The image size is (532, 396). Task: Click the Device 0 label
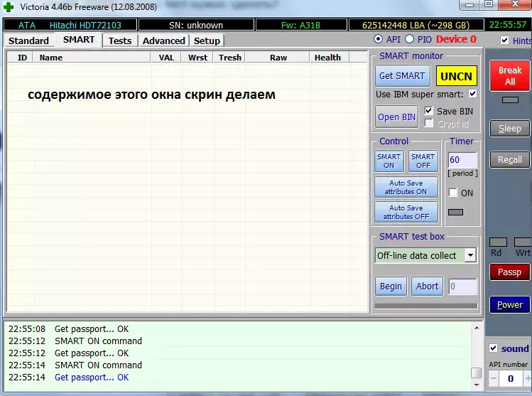[456, 39]
